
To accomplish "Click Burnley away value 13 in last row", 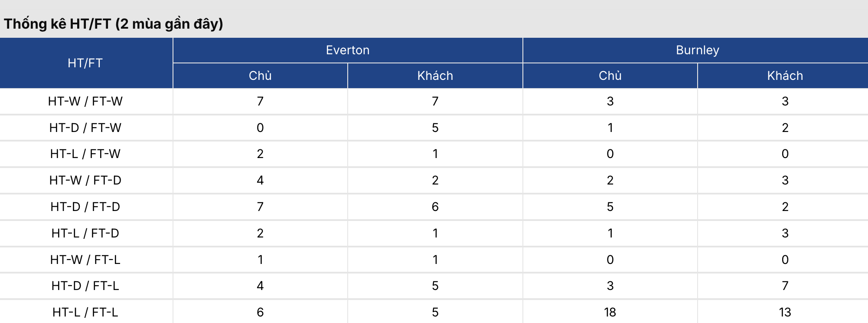I will [x=785, y=313].
